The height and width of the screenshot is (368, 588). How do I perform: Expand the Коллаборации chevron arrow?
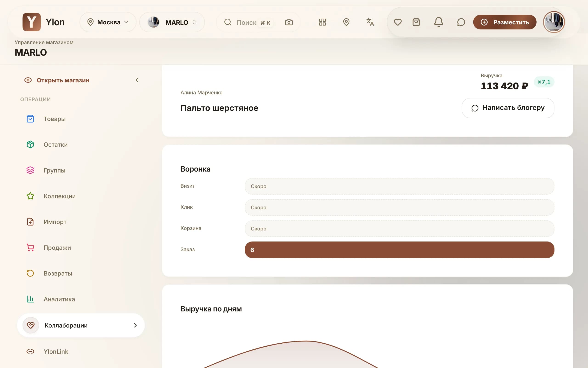pyautogui.click(x=135, y=325)
